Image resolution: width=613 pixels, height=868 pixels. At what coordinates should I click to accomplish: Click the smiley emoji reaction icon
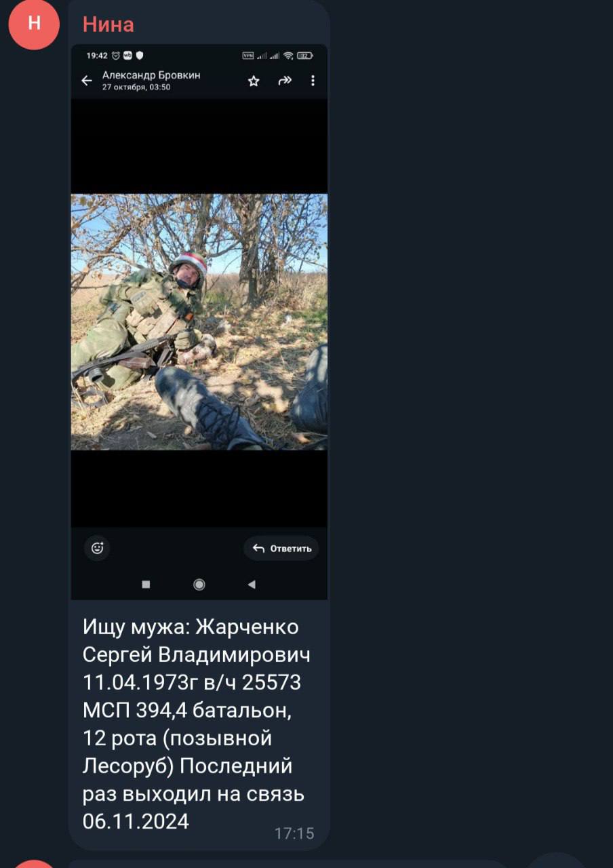click(x=97, y=548)
